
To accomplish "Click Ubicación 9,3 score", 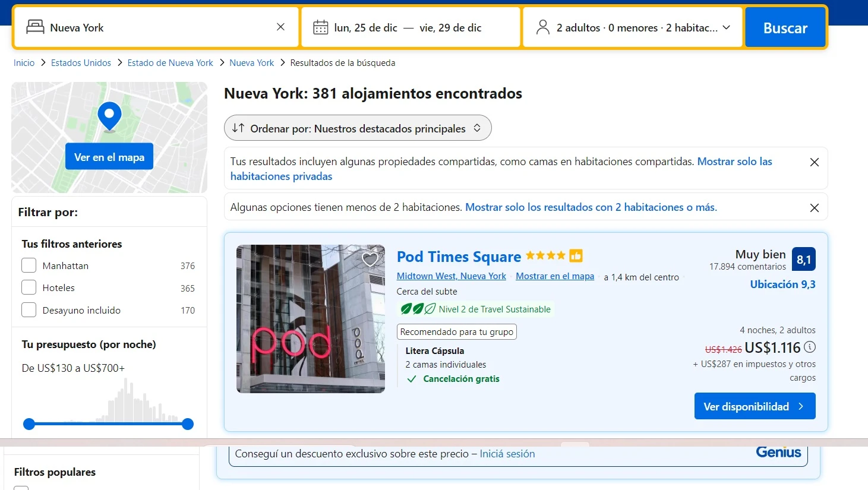I will [782, 284].
